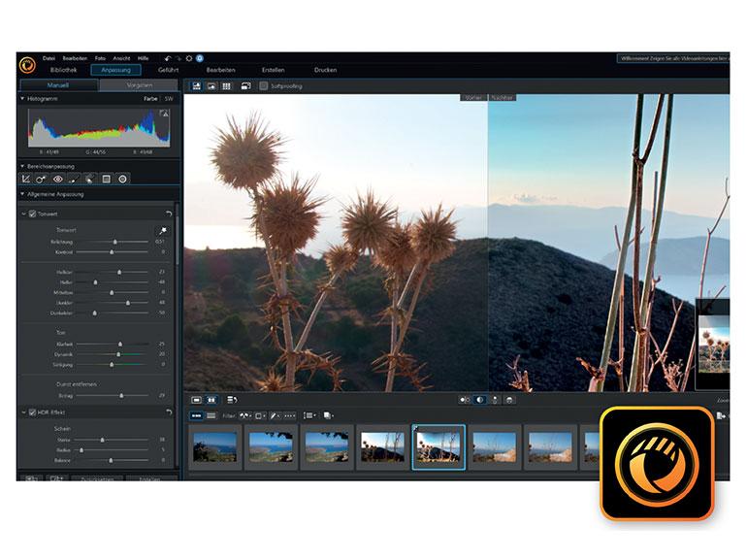Open the color label filter dropdown
Viewport: 747px width, 560px height.
pyautogui.click(x=260, y=415)
